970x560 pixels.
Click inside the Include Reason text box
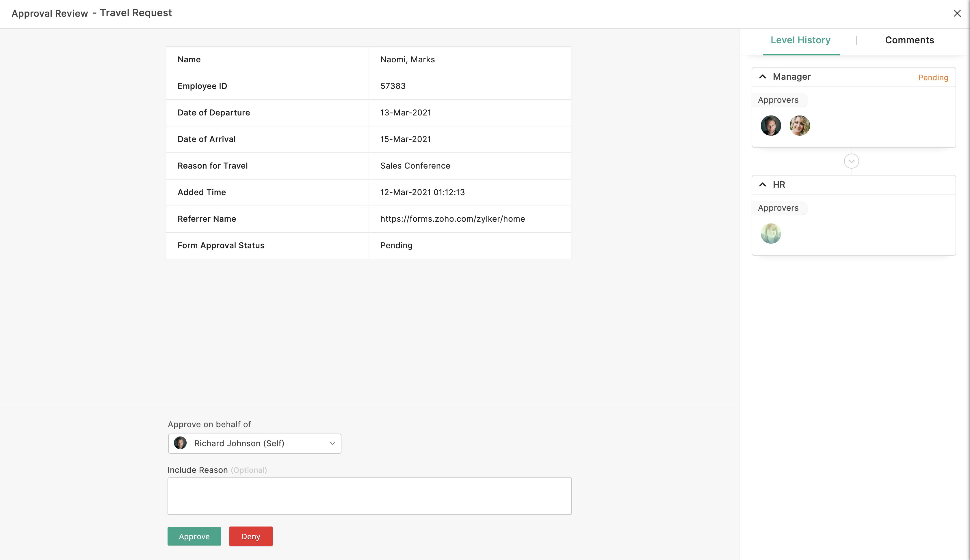tap(369, 496)
